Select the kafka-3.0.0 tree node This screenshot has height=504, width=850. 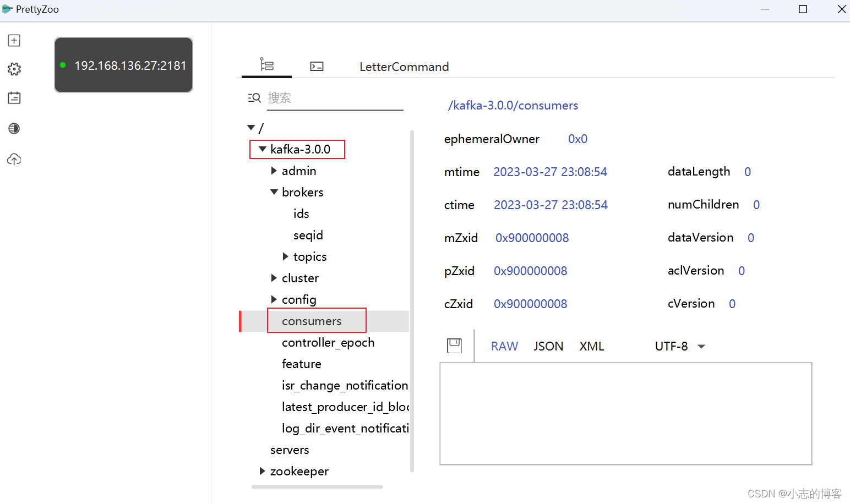[301, 149]
